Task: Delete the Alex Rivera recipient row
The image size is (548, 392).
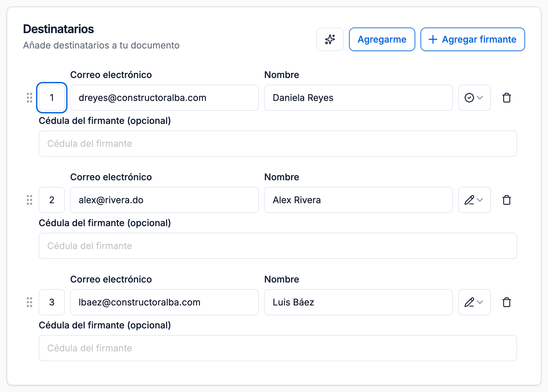Action: click(507, 200)
